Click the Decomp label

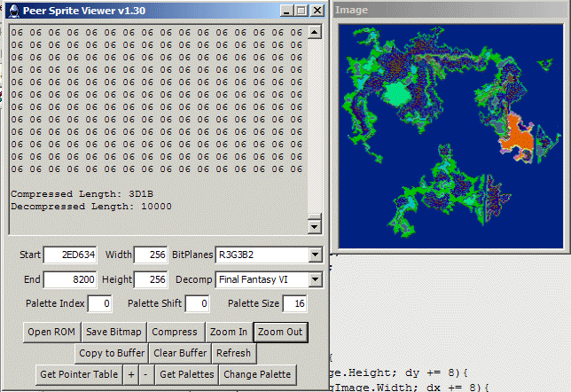click(x=193, y=279)
